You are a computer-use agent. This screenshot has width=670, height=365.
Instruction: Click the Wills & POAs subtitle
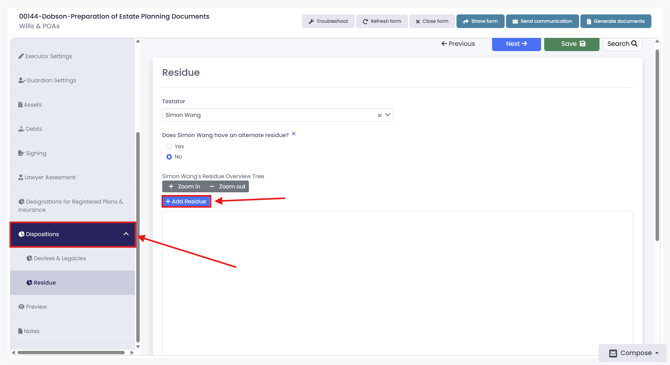click(39, 26)
